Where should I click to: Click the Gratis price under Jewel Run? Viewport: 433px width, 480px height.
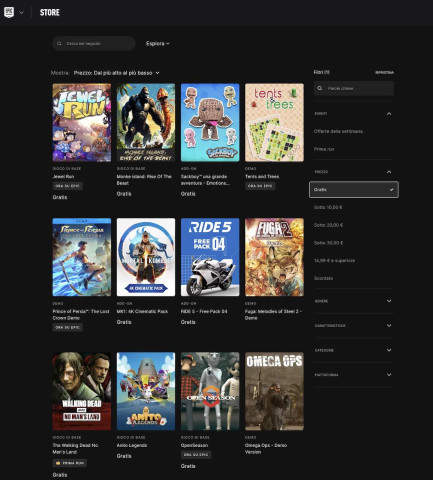[60, 197]
